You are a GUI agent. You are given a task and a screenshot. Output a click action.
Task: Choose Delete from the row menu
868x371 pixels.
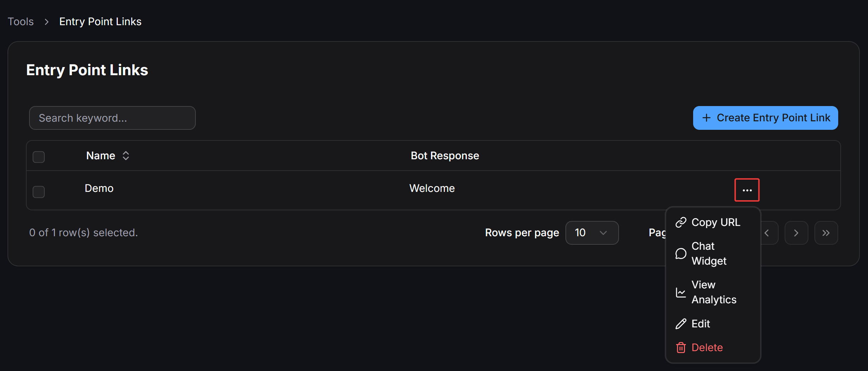point(713,348)
